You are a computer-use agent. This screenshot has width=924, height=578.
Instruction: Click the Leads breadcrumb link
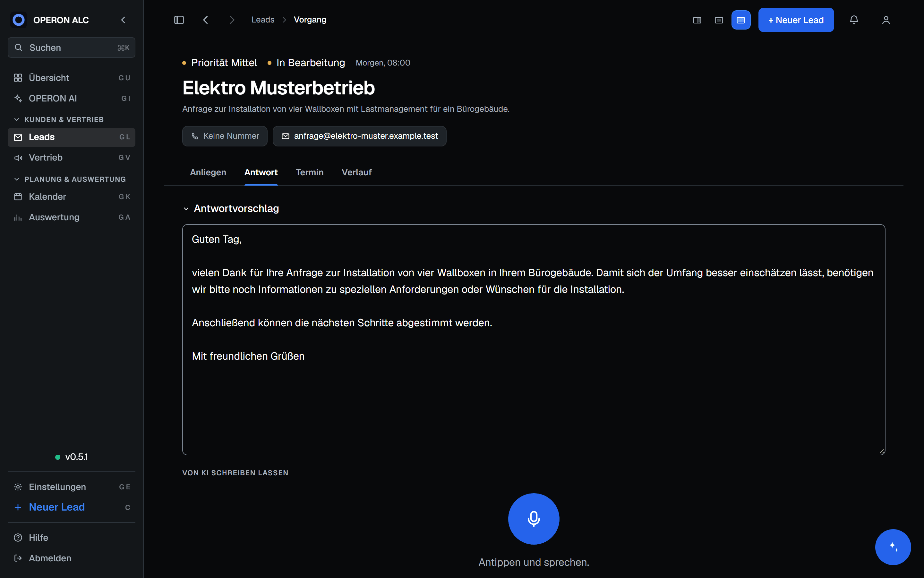click(263, 20)
